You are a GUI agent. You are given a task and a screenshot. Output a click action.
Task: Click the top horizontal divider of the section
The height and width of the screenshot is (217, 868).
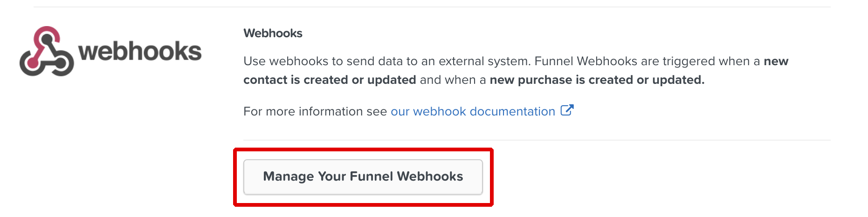(432, 7)
